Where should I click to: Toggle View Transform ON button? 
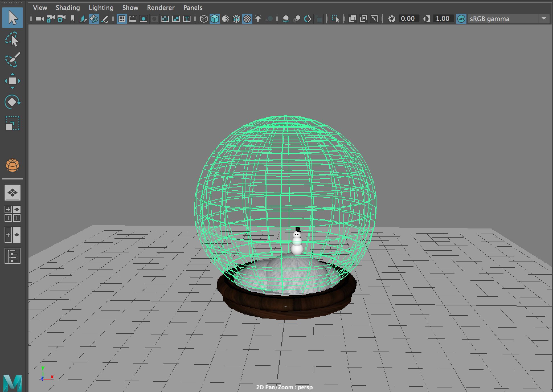pyautogui.click(x=461, y=19)
